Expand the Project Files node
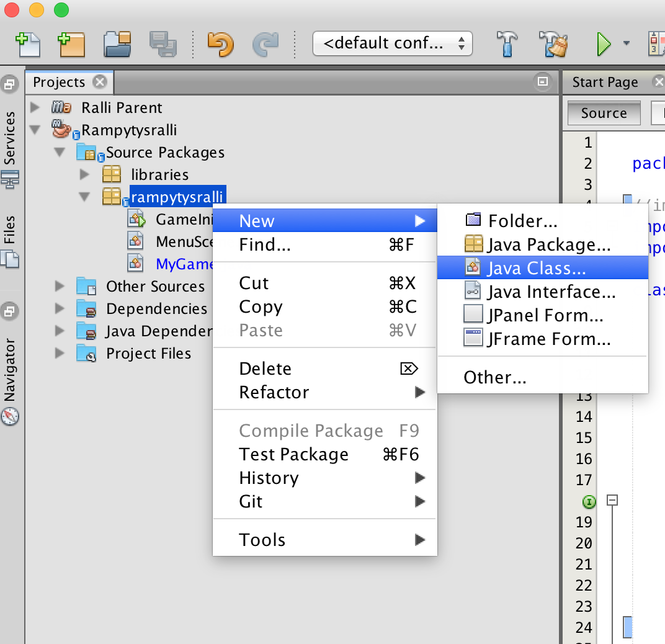 point(60,353)
